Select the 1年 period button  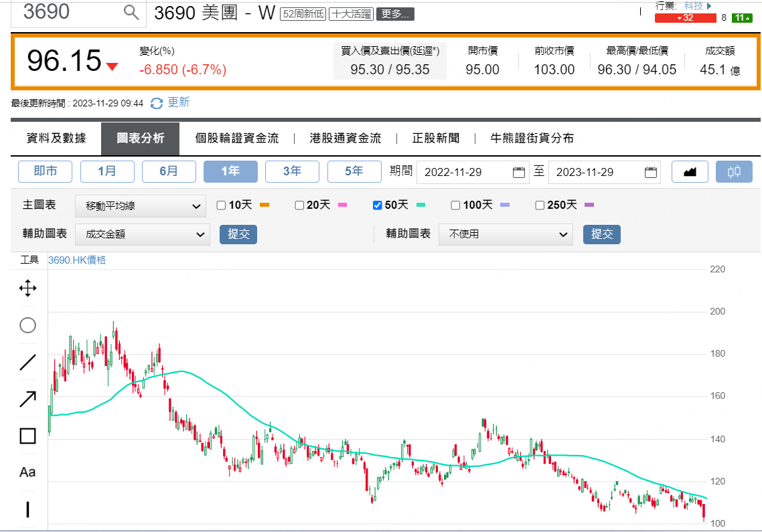coord(230,171)
